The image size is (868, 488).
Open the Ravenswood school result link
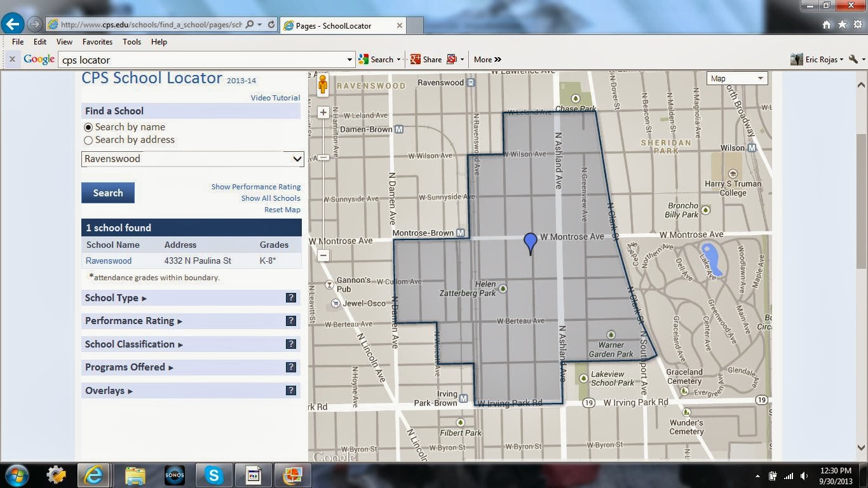click(x=109, y=261)
